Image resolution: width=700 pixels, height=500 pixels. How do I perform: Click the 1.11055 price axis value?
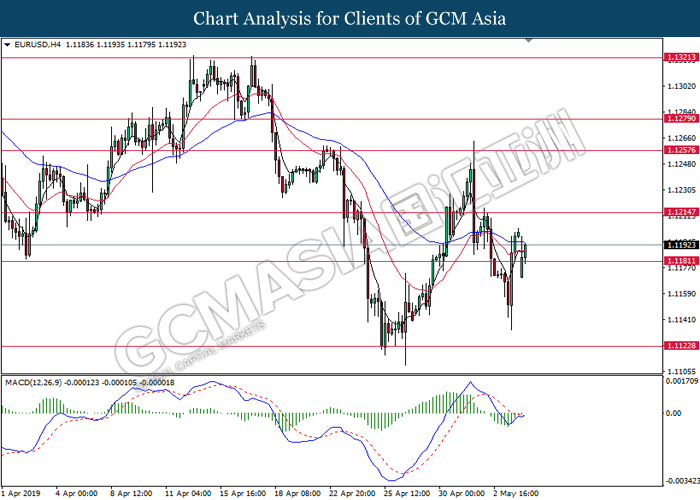point(682,371)
